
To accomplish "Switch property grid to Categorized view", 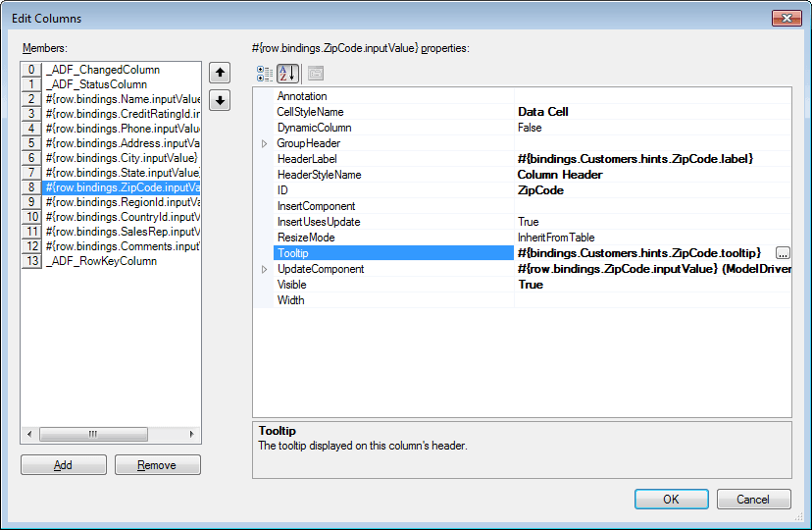I will pyautogui.click(x=265, y=74).
